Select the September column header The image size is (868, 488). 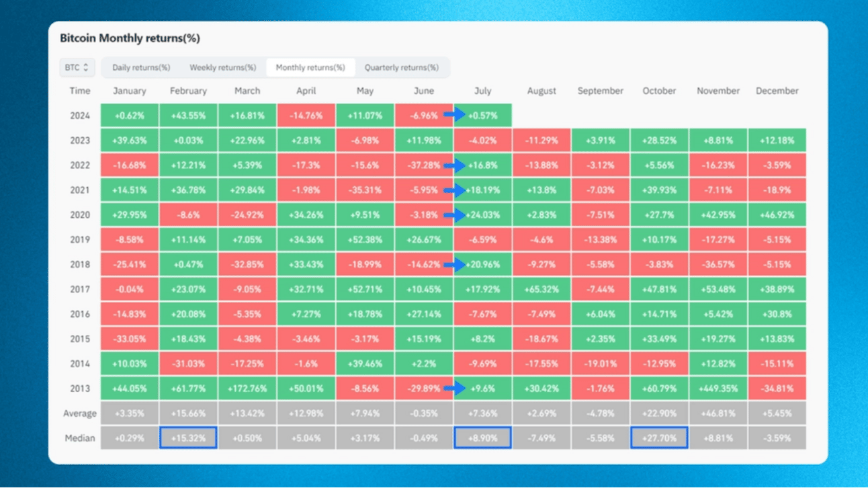click(601, 91)
